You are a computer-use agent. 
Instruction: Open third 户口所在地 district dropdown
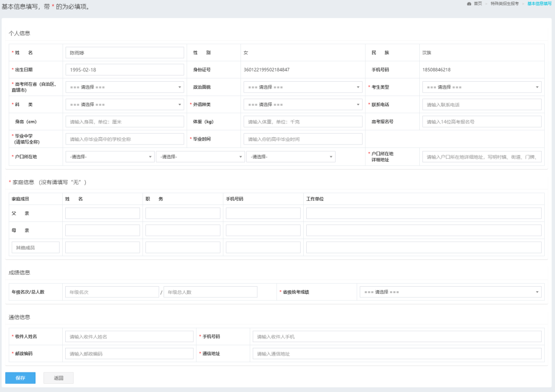pyautogui.click(x=290, y=157)
